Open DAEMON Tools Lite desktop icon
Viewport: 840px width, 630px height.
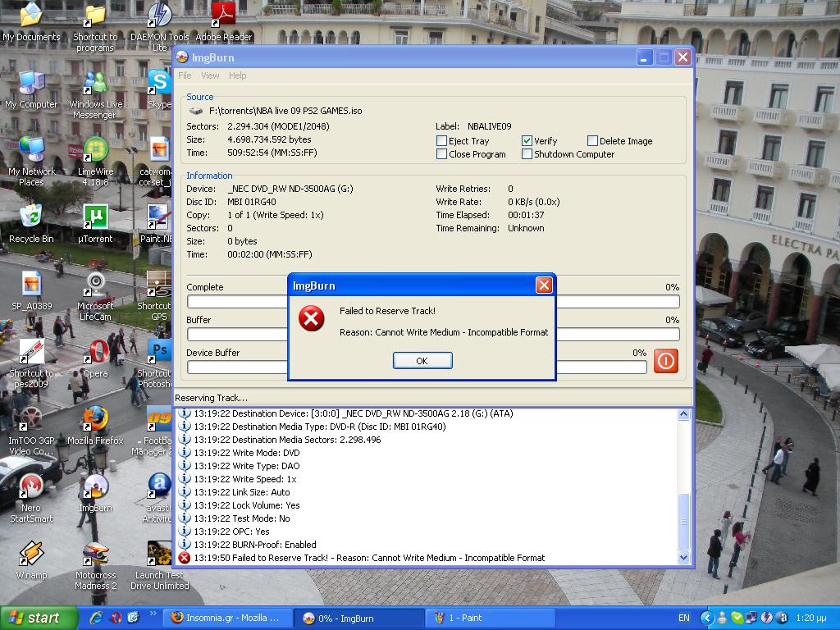(x=160, y=27)
